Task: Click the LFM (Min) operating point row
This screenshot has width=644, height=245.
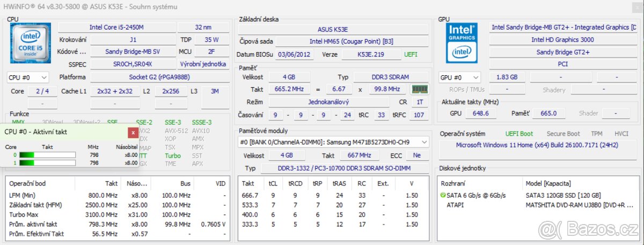Action: point(118,195)
